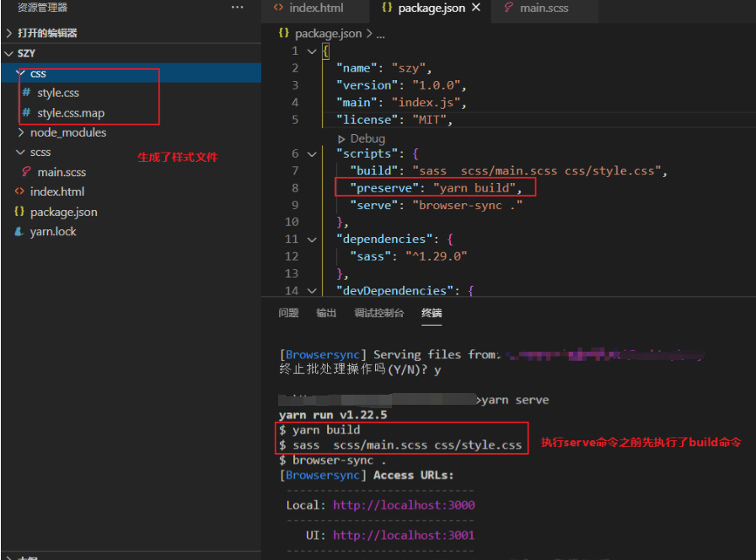Fold the root object at line 1
The height and width of the screenshot is (560, 756).
(312, 51)
